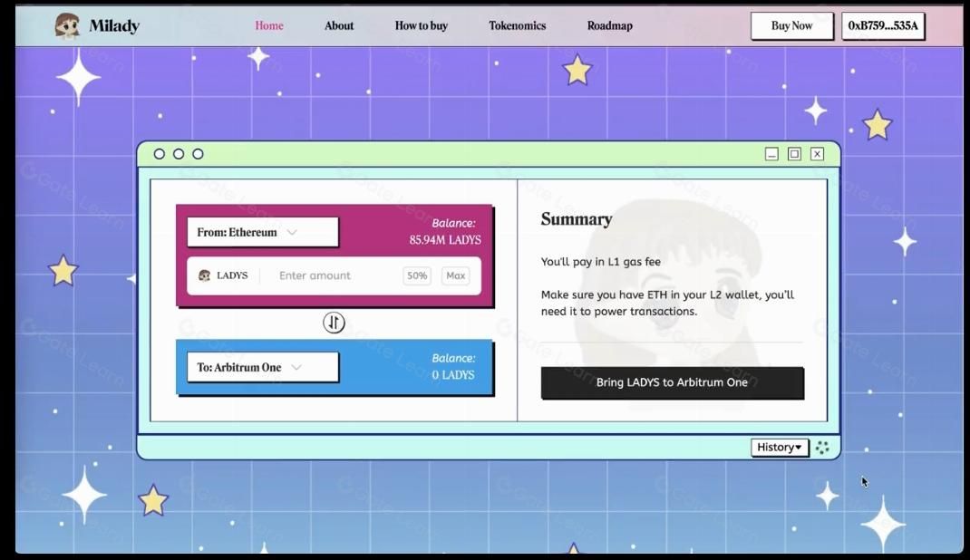
Task: Open the To: Arbitrum One dropdown
Action: pyautogui.click(x=263, y=367)
